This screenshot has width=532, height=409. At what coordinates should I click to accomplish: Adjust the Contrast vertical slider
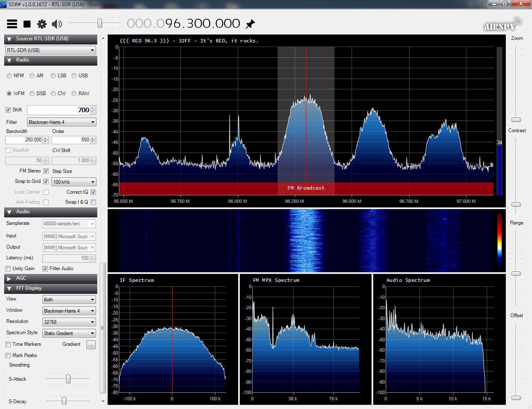pyautogui.click(x=516, y=204)
